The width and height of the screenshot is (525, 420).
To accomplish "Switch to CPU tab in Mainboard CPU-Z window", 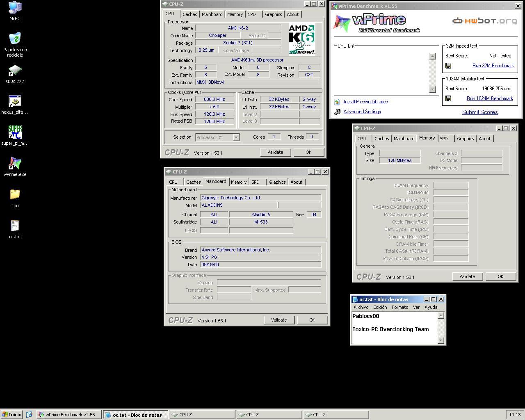I will tap(173, 182).
